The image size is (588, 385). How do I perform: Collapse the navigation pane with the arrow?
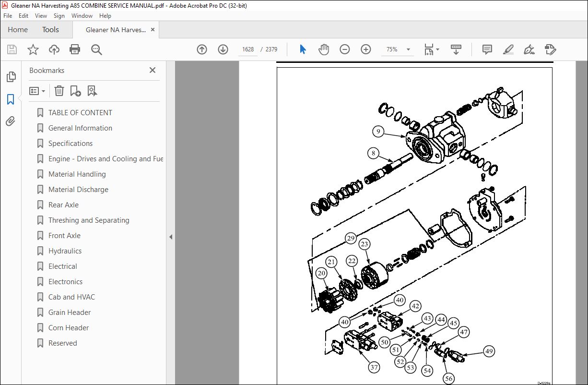[x=170, y=237]
